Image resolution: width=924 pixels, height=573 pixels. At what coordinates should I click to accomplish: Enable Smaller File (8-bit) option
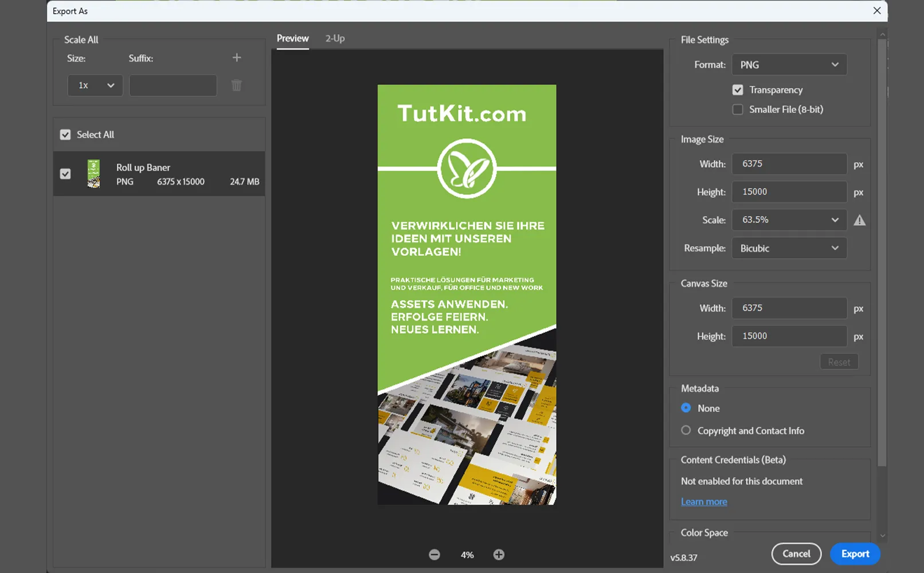tap(738, 109)
